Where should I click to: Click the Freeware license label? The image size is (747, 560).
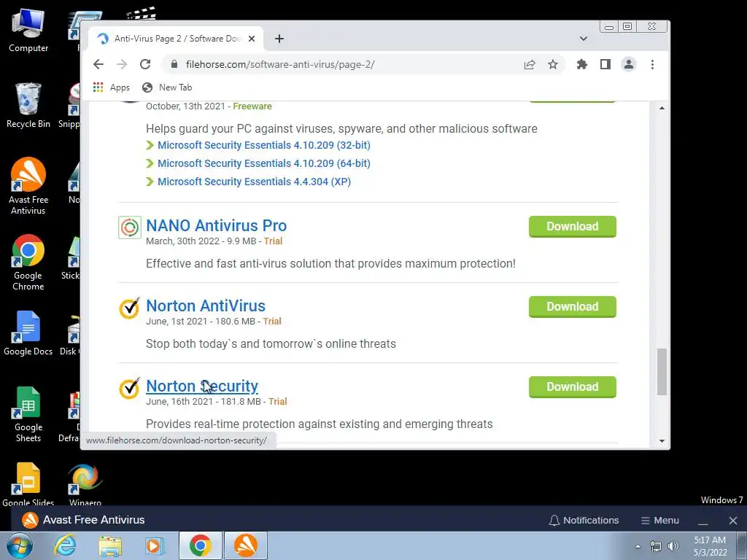(252, 106)
